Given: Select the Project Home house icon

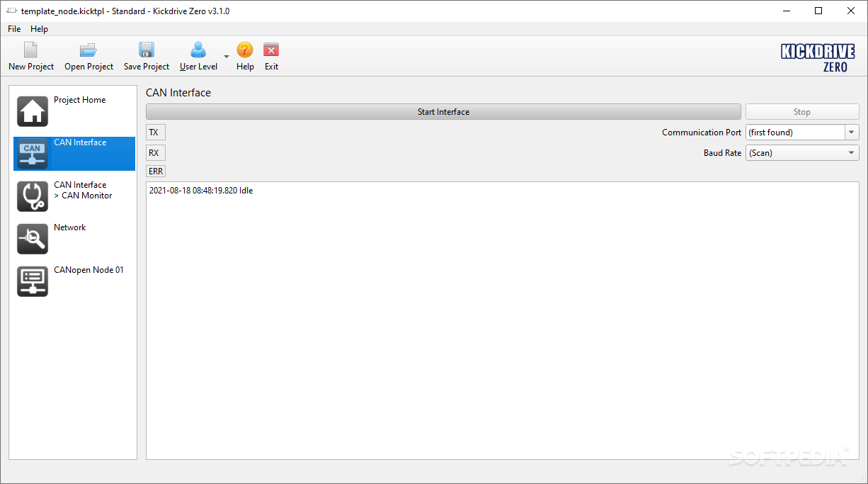Looking at the screenshot, I should 33,111.
